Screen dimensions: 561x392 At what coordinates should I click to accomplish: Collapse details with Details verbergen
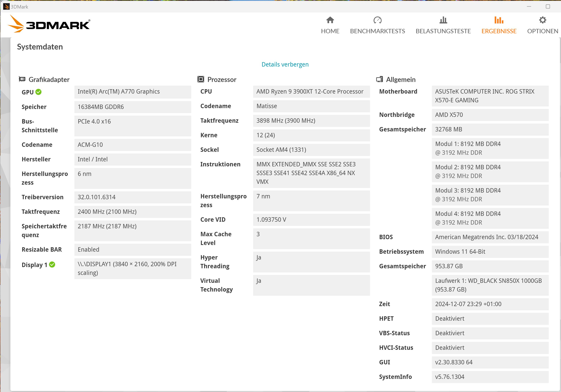[x=285, y=64]
